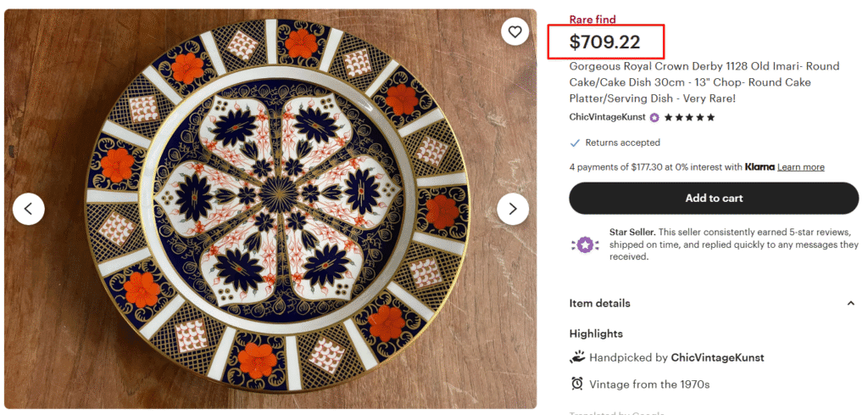Click the hand icon beside Handpicked

pyautogui.click(x=577, y=357)
